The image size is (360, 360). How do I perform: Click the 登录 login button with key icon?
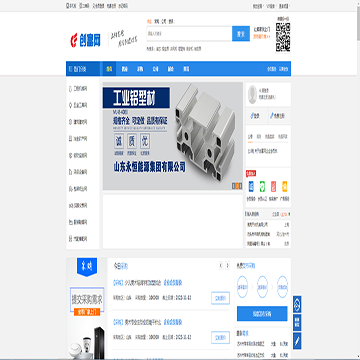pos(256,116)
